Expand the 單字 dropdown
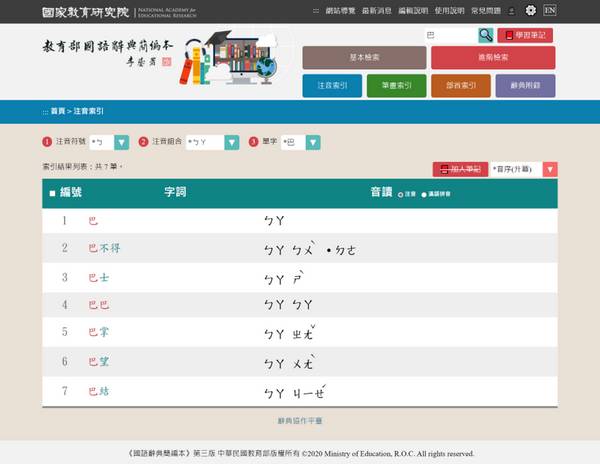600x464 pixels. click(300, 142)
